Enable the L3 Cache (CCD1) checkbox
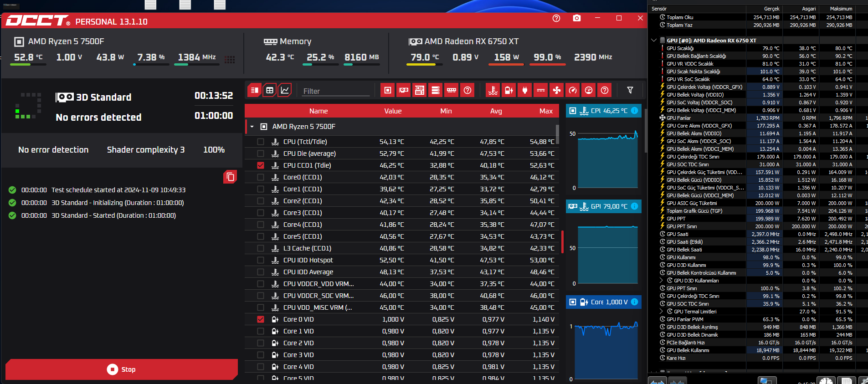This screenshot has height=384, width=868. click(x=261, y=248)
